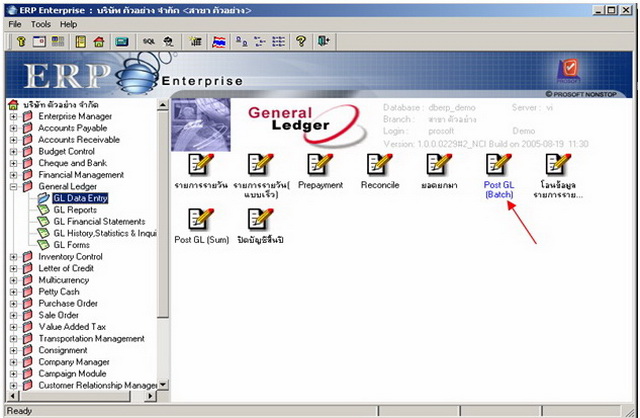This screenshot has width=640, height=418.
Task: Expand the Purchase Order tree node
Action: coord(13,304)
